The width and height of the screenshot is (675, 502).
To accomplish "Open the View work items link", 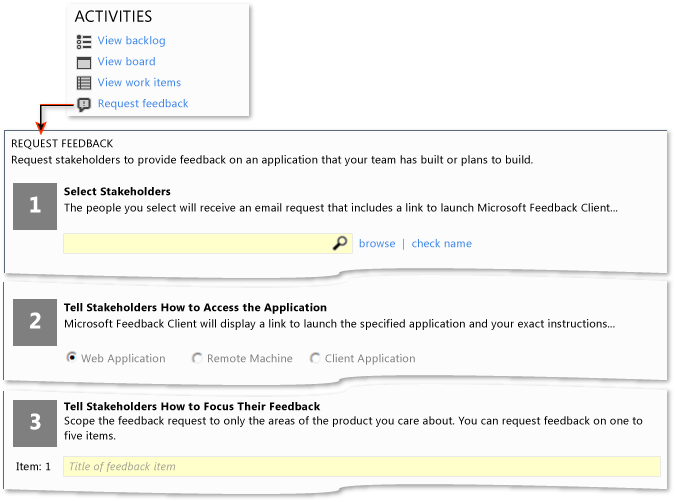I will point(139,83).
